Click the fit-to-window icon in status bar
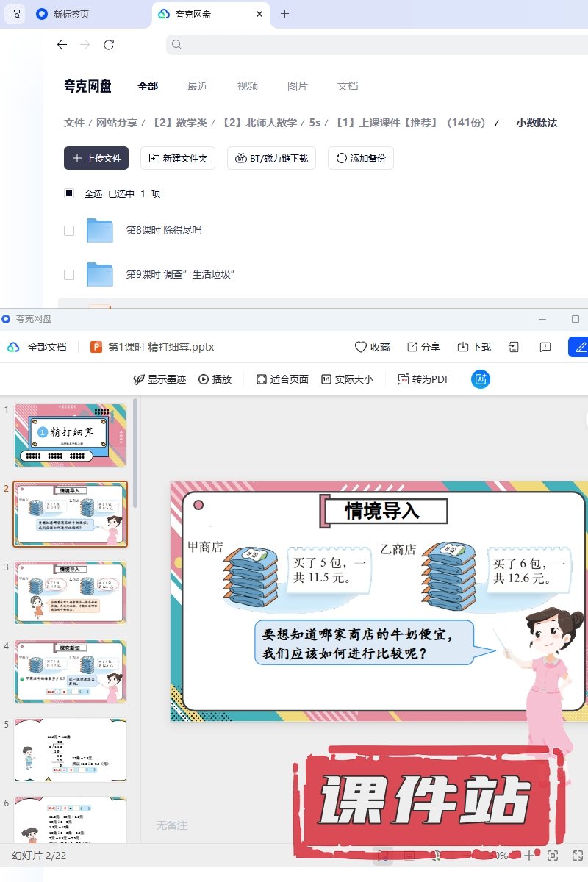This screenshot has width=588, height=882. point(553,856)
